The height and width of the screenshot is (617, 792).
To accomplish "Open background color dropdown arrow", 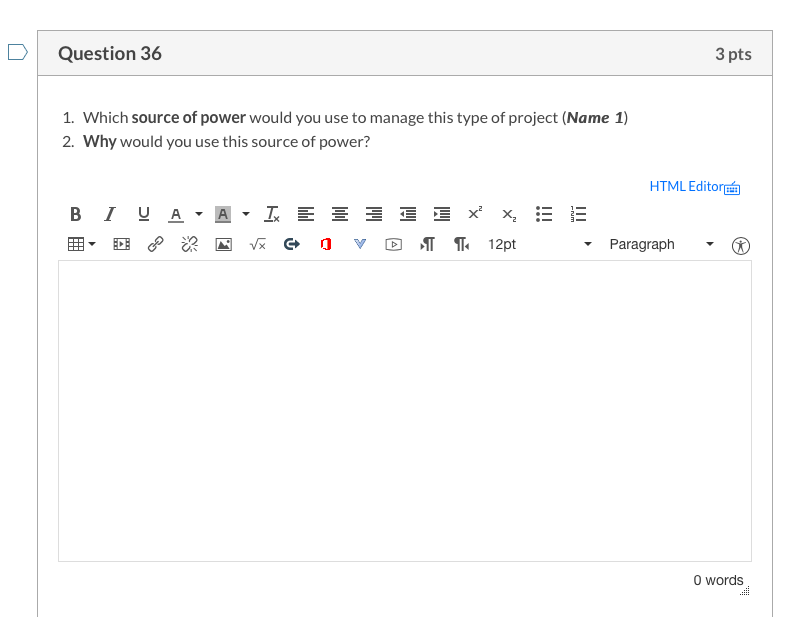I will tap(246, 214).
